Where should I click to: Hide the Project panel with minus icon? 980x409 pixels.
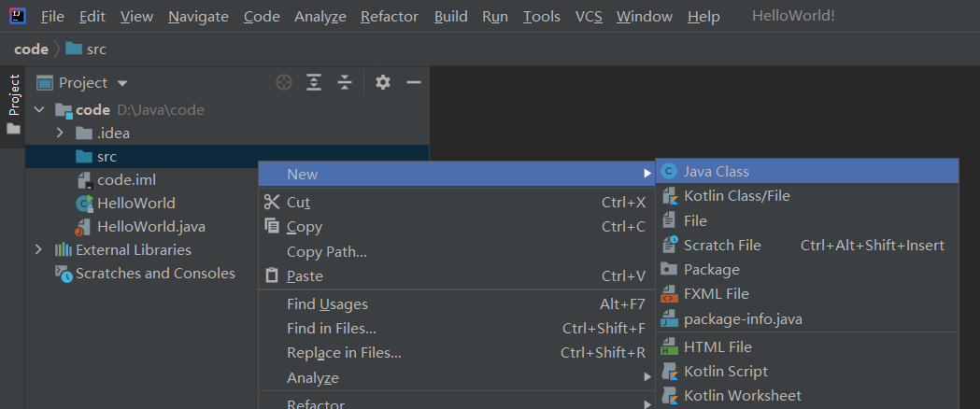pyautogui.click(x=414, y=82)
